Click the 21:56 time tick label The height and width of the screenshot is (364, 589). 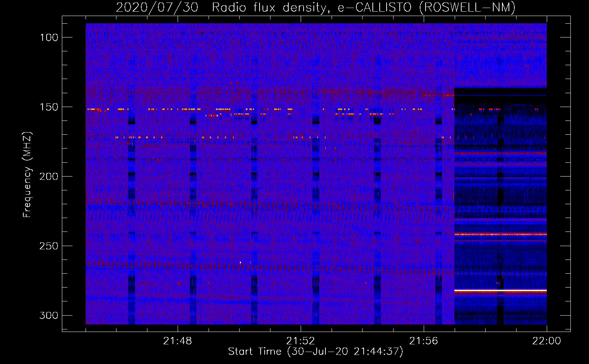[x=424, y=341]
